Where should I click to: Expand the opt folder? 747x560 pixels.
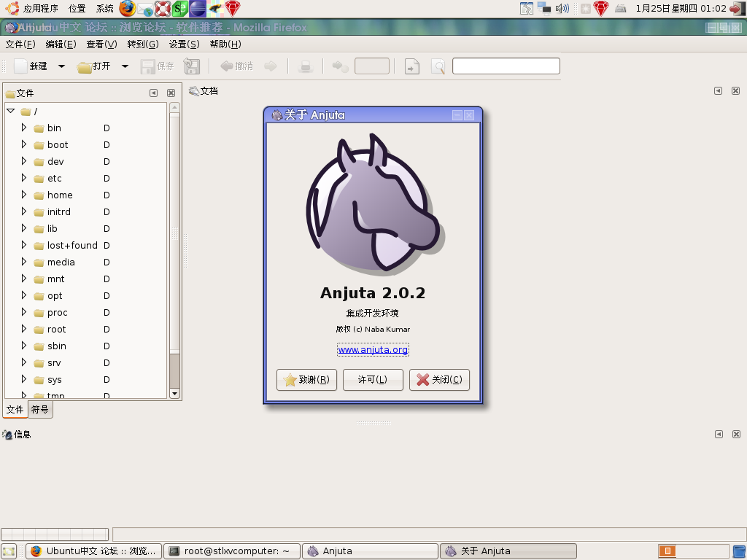coord(23,296)
